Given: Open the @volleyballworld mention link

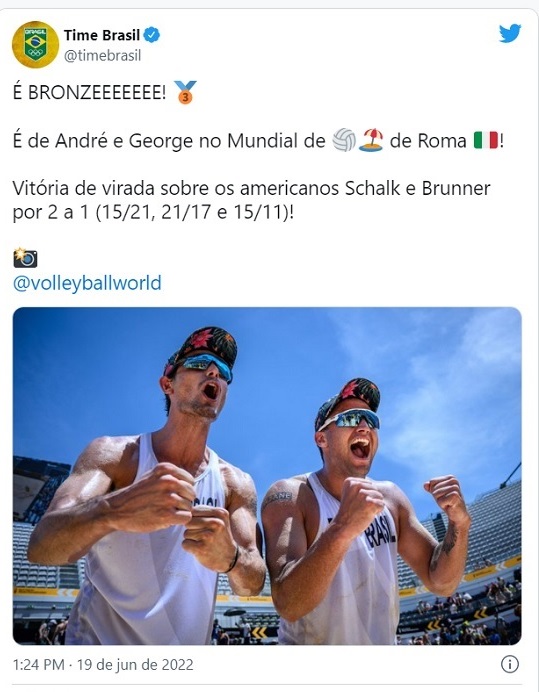Looking at the screenshot, I should point(87,283).
